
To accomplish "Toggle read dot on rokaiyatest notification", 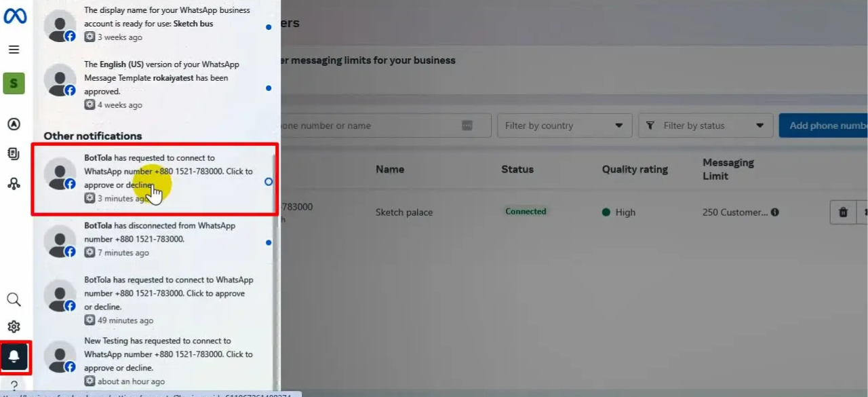I will point(269,88).
